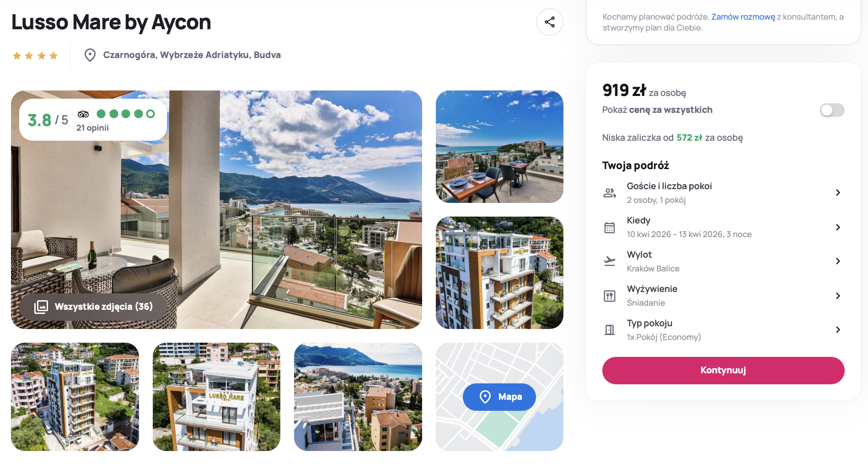Viewport: 868px width, 467px height.
Task: Click the location pin icon near Czarnogóra
Action: 90,55
